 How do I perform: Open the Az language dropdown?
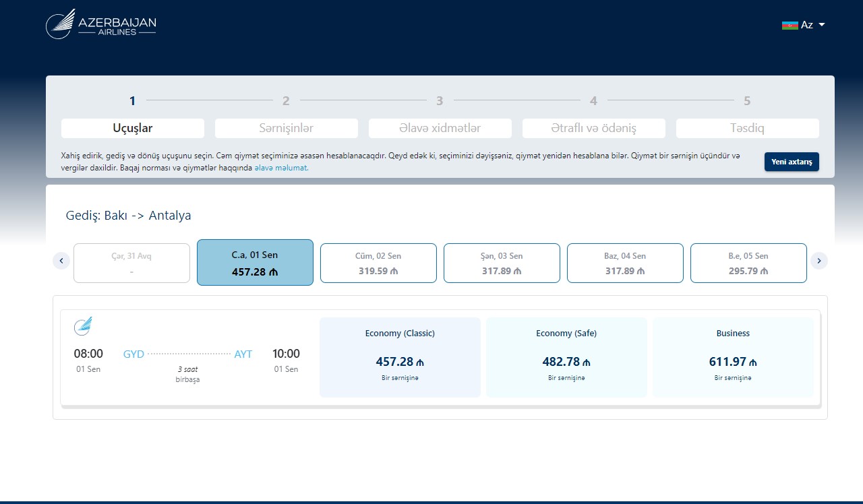[x=814, y=25]
